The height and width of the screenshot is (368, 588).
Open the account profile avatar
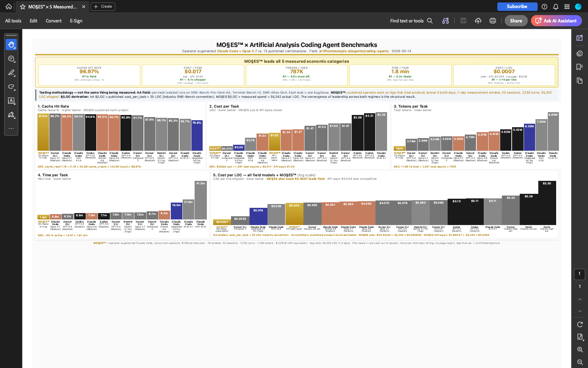click(x=578, y=7)
